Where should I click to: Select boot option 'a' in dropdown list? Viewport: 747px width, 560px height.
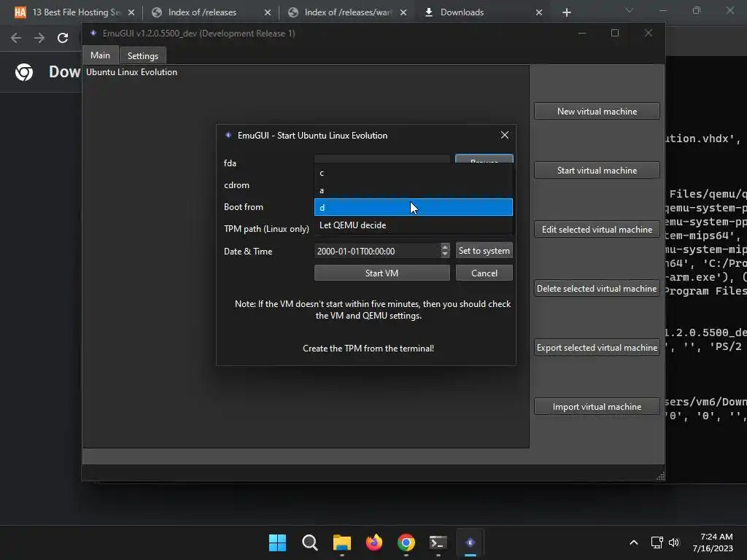(x=413, y=190)
